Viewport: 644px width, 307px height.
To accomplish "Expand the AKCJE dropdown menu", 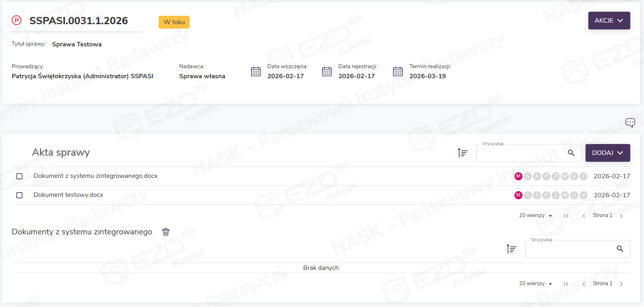I will pyautogui.click(x=609, y=21).
